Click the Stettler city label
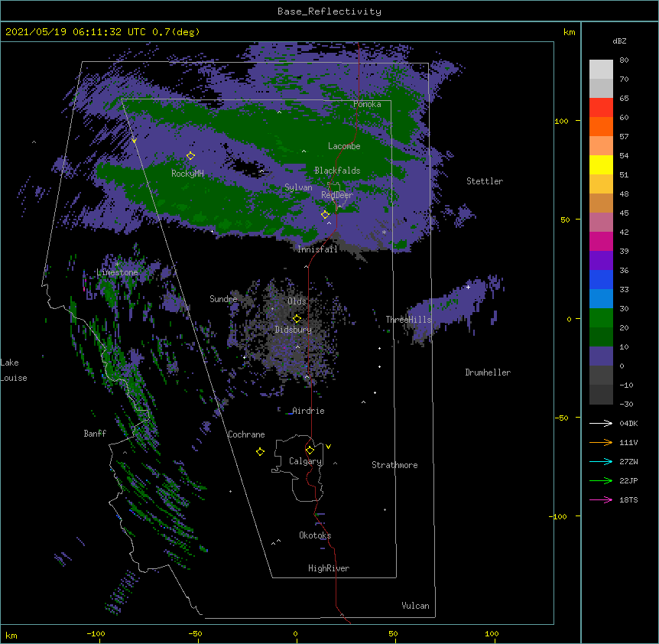This screenshot has width=659, height=644. (x=485, y=181)
